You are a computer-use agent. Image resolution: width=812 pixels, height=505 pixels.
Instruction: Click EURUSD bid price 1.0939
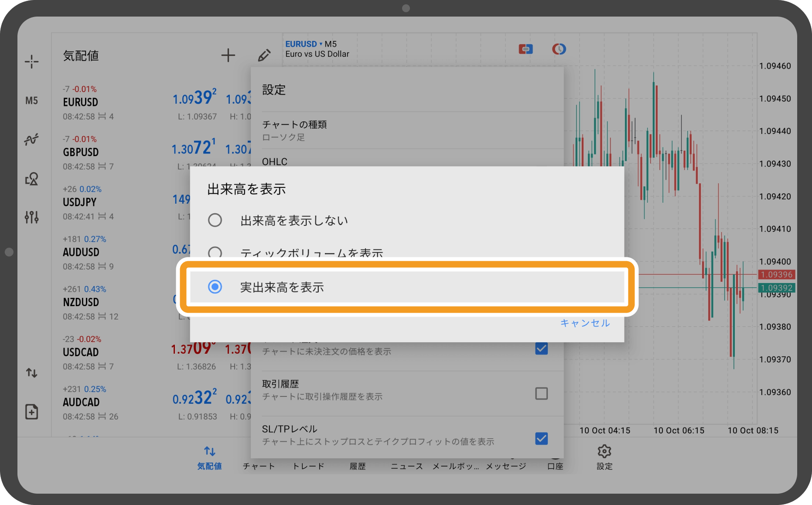194,98
